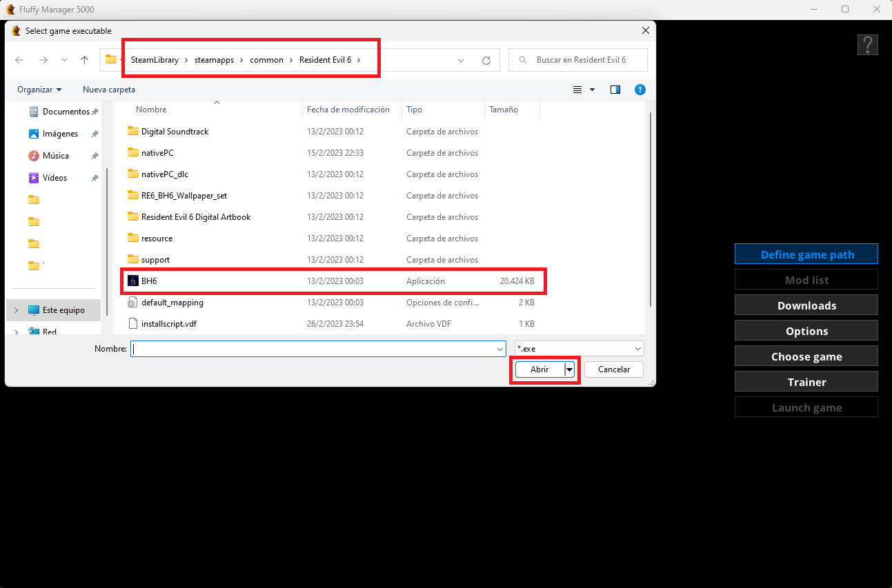Click Downloads in Fluffy Manager

tap(806, 305)
